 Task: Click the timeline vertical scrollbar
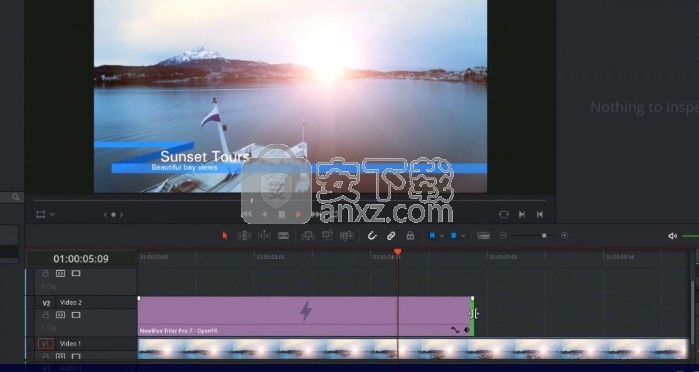[693, 312]
